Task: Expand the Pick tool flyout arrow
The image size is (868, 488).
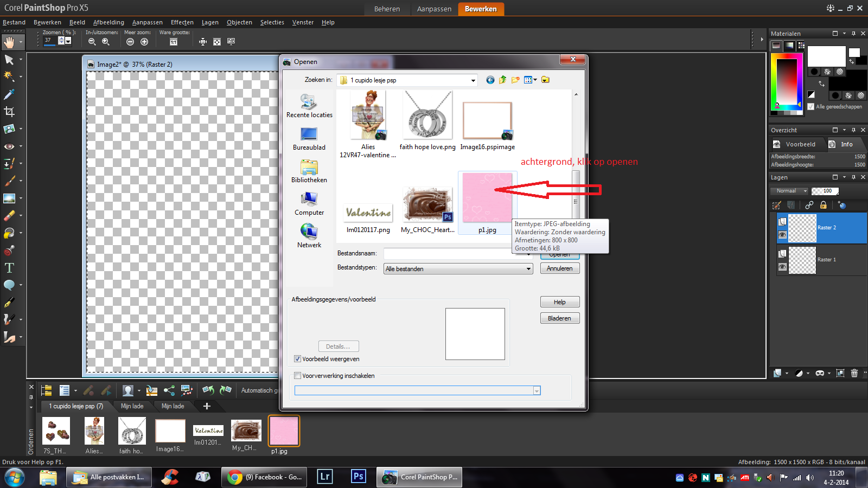Action: click(21, 60)
